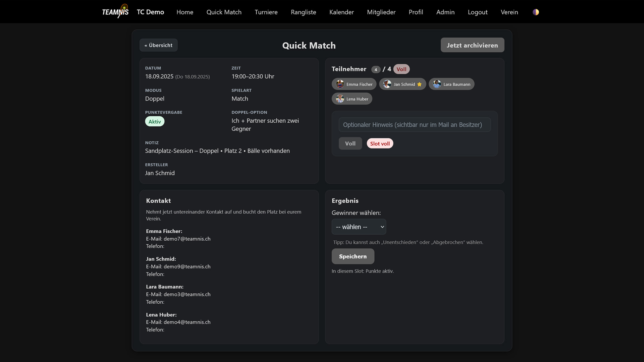Click Lena Huber's avatar picture
Image resolution: width=644 pixels, height=362 pixels.
(x=340, y=99)
